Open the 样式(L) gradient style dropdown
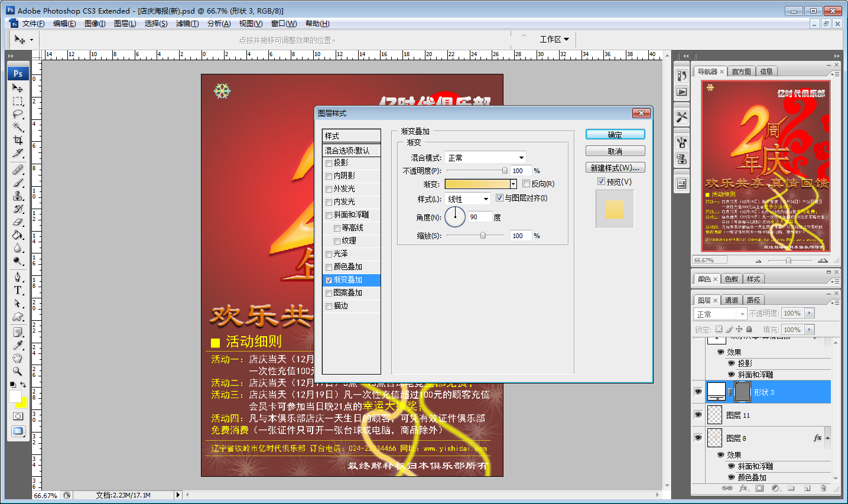Screen dimensions: 848x504 tap(467, 199)
